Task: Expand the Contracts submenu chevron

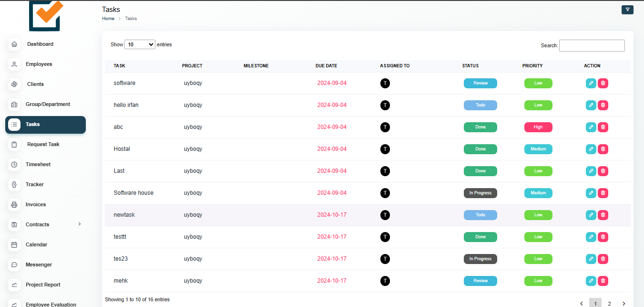Action: point(80,224)
